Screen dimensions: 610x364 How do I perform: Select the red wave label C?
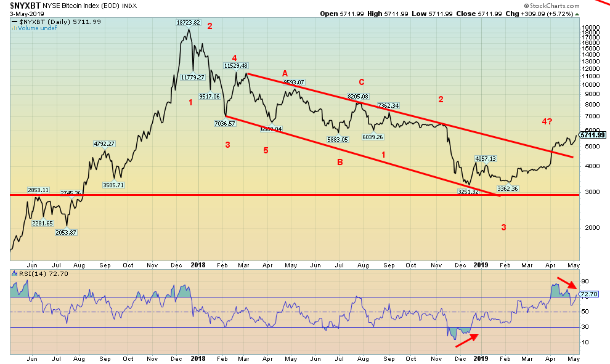(362, 81)
